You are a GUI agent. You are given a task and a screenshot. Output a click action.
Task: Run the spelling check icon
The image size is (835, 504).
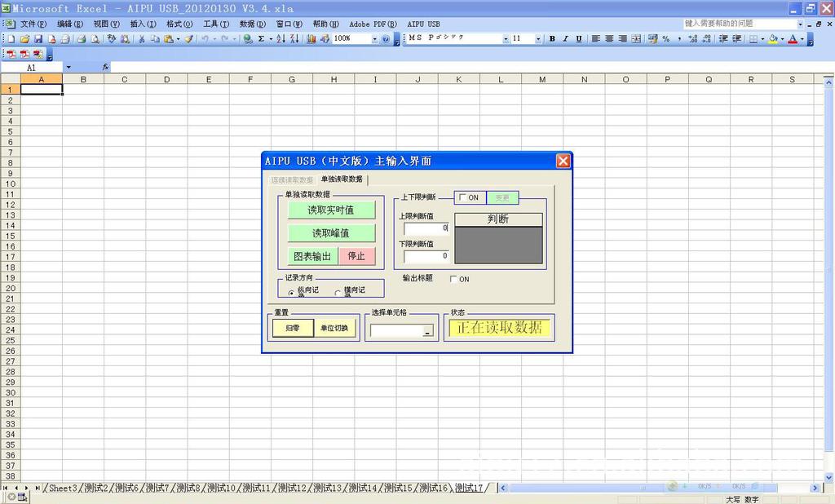coord(111,39)
